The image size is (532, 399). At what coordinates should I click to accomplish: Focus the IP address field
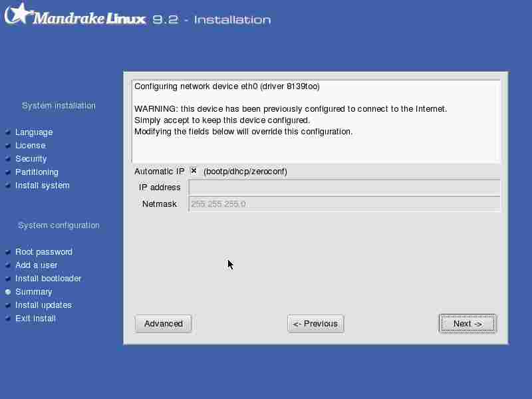[x=344, y=188]
